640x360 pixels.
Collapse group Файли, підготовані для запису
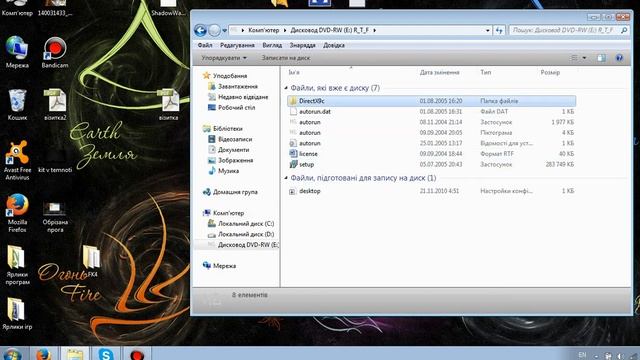[286, 178]
